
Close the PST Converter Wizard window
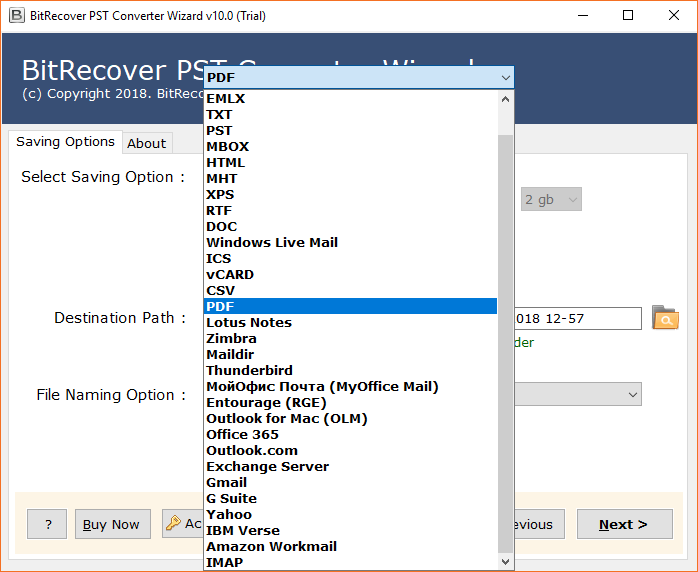point(674,15)
